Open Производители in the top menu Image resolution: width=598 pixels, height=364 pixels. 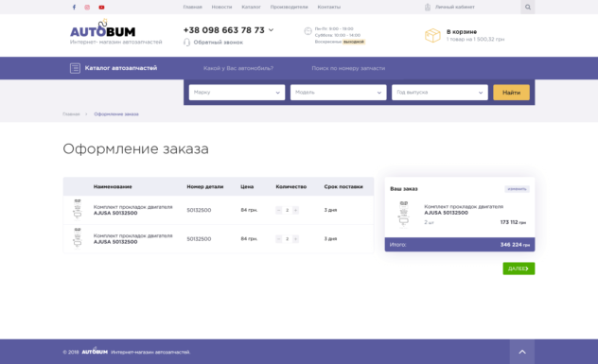[x=290, y=7]
